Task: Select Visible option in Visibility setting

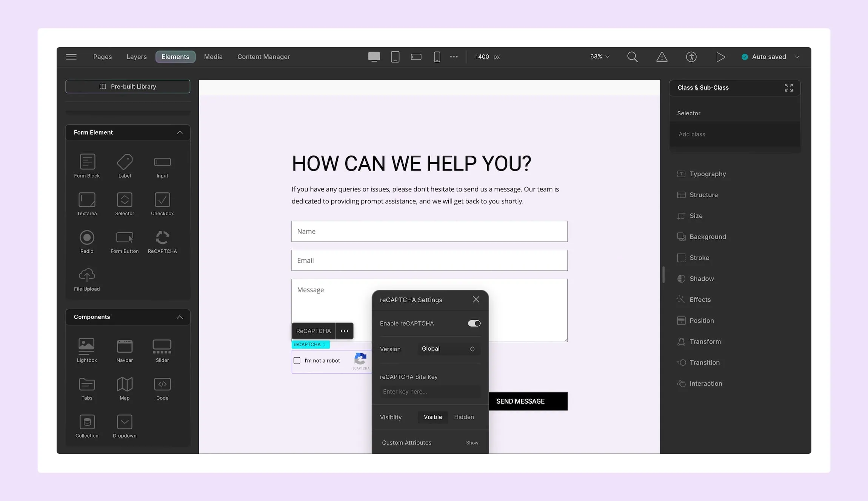Action: (x=432, y=416)
